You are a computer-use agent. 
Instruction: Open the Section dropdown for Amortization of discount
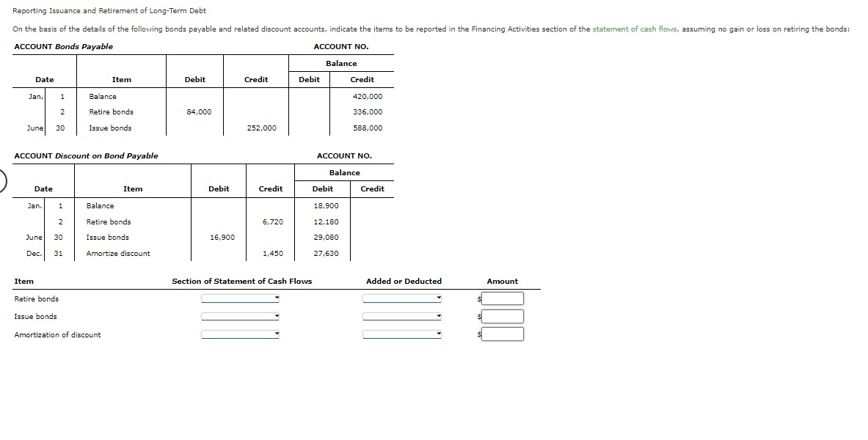(x=238, y=334)
